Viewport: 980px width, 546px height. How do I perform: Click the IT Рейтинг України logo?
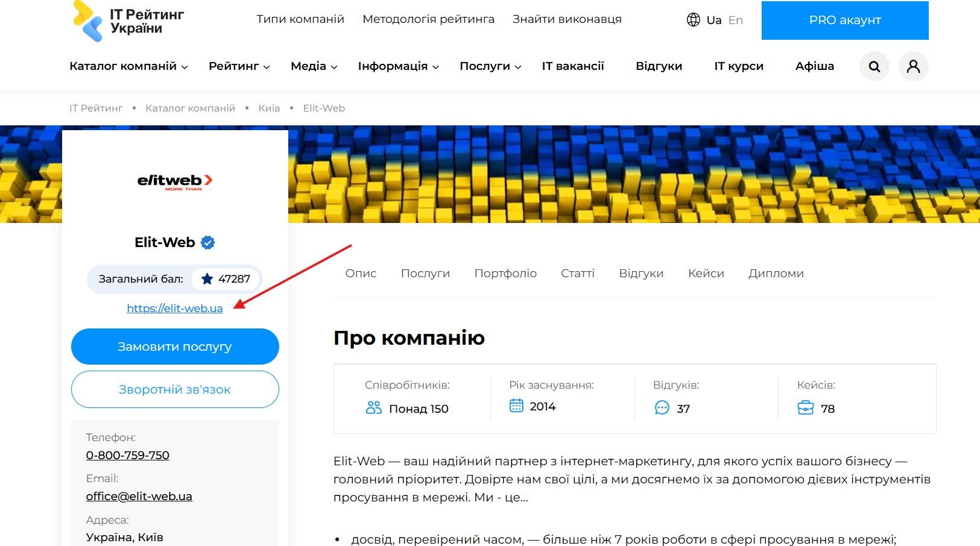coord(128,21)
